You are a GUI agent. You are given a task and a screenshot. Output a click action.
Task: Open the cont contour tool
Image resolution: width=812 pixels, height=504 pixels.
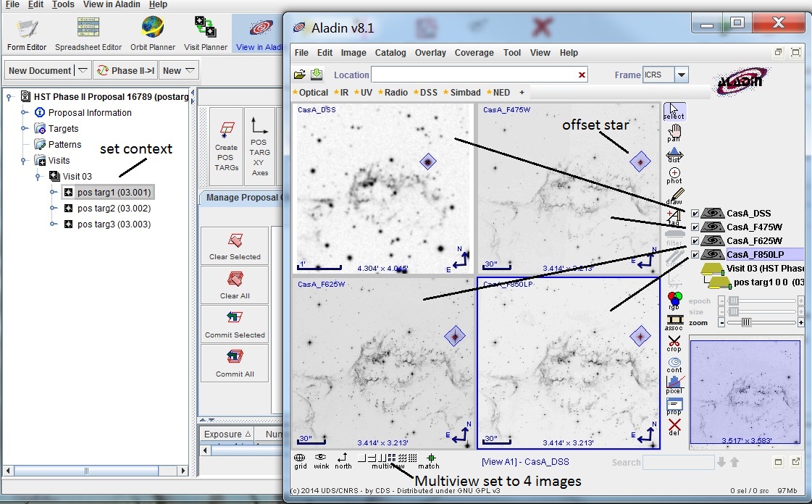tap(674, 364)
